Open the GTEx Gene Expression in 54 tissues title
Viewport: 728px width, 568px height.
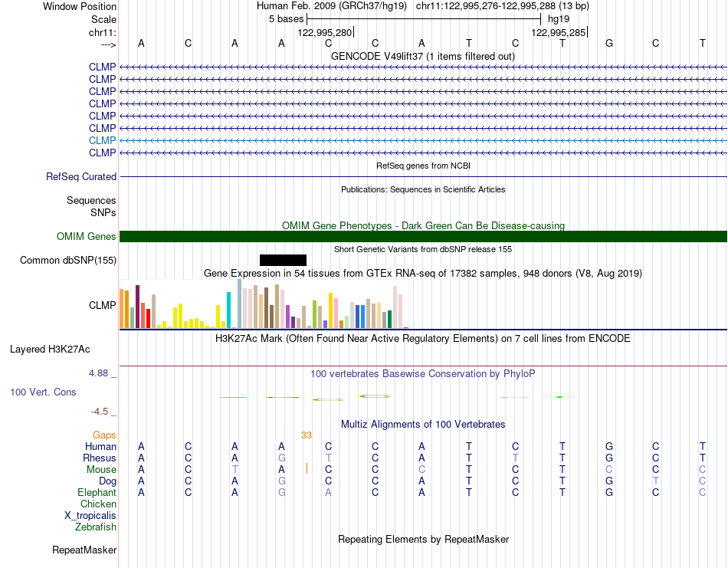[423, 273]
